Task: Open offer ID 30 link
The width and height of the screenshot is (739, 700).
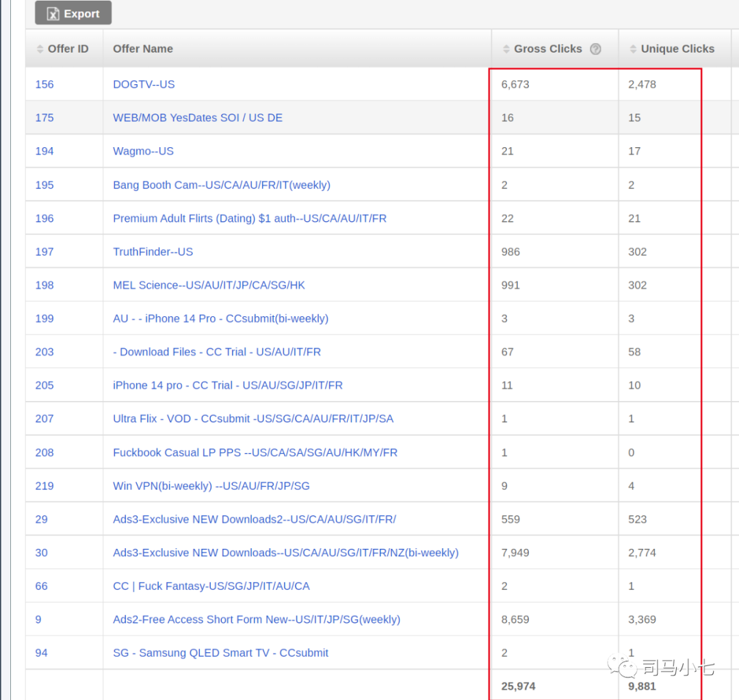Action: (42, 552)
